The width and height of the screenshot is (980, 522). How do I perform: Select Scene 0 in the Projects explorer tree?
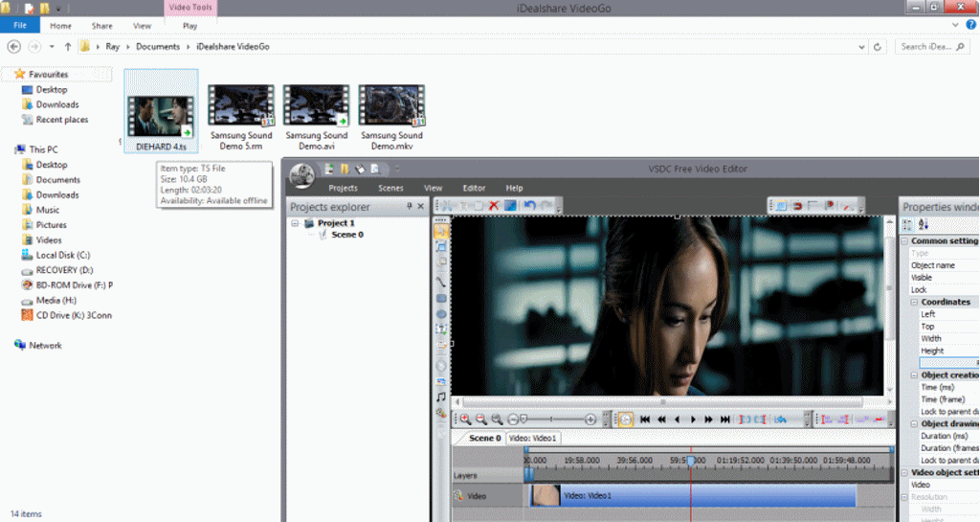[x=347, y=235]
